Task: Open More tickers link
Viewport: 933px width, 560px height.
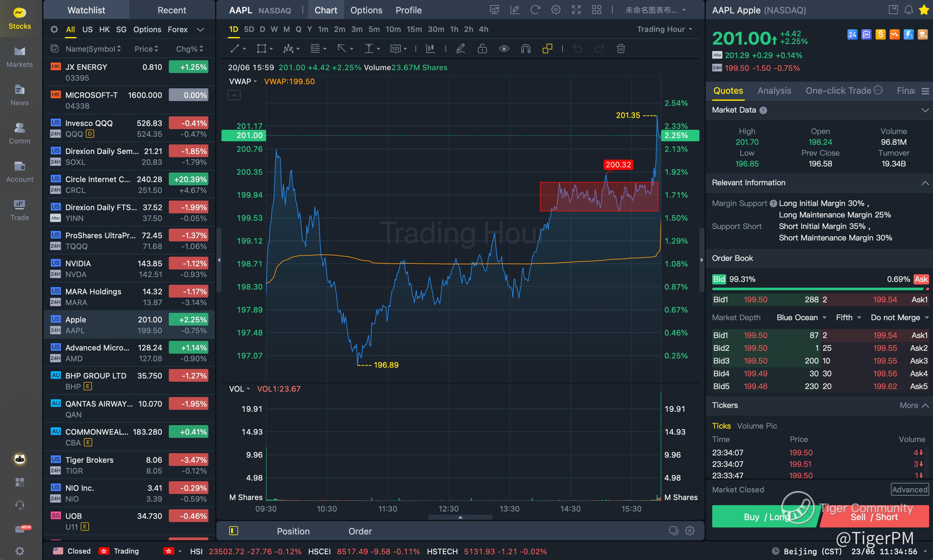Action: pyautogui.click(x=914, y=405)
